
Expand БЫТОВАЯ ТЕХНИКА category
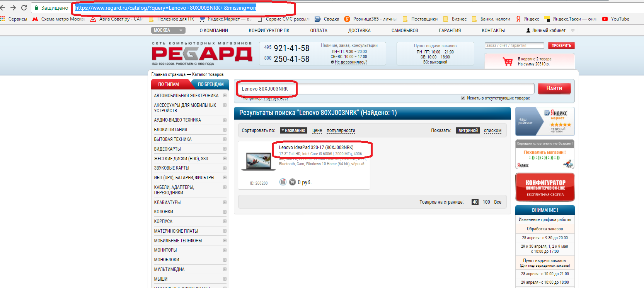pyautogui.click(x=225, y=139)
